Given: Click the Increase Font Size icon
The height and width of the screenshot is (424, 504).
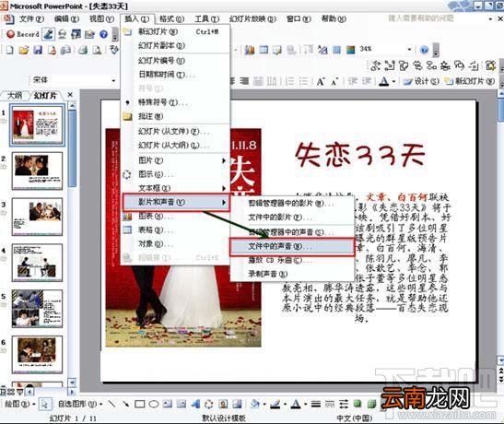Looking at the screenshot, I should (x=320, y=81).
